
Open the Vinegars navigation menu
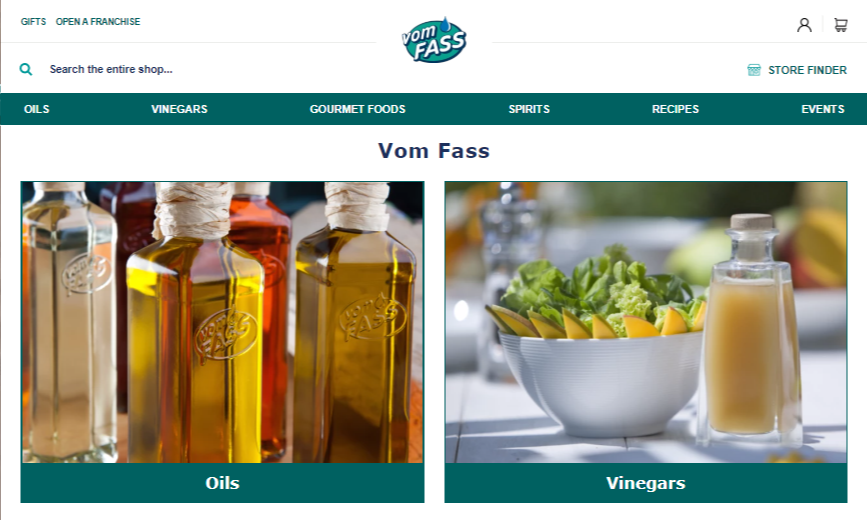[x=179, y=109]
